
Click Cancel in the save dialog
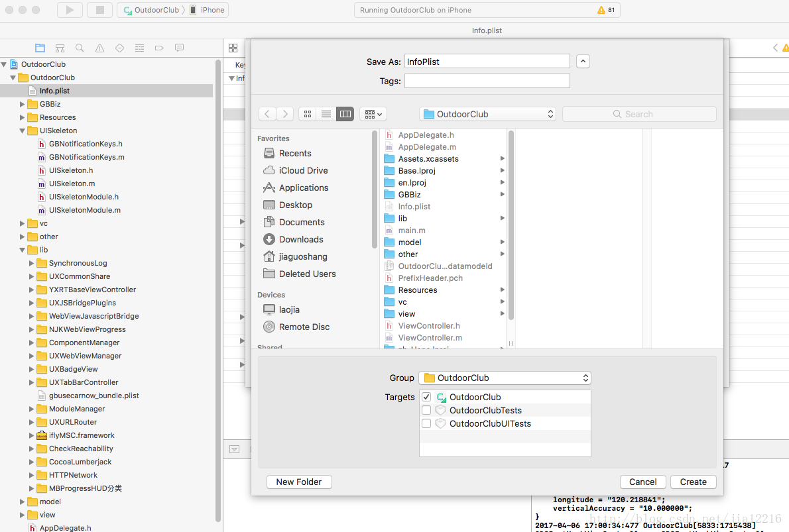point(642,482)
